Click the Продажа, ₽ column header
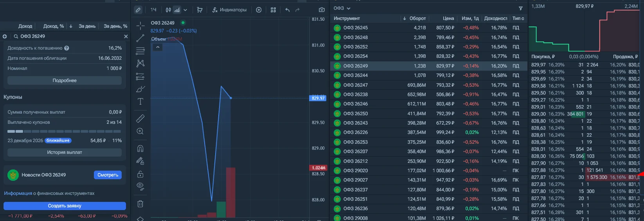Image resolution: width=644 pixels, height=221 pixels. point(625,57)
